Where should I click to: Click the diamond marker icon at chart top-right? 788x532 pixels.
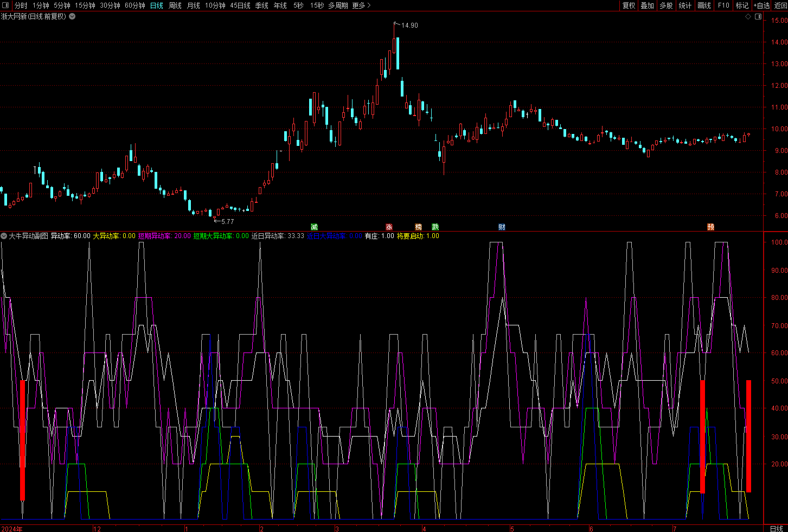tap(748, 17)
